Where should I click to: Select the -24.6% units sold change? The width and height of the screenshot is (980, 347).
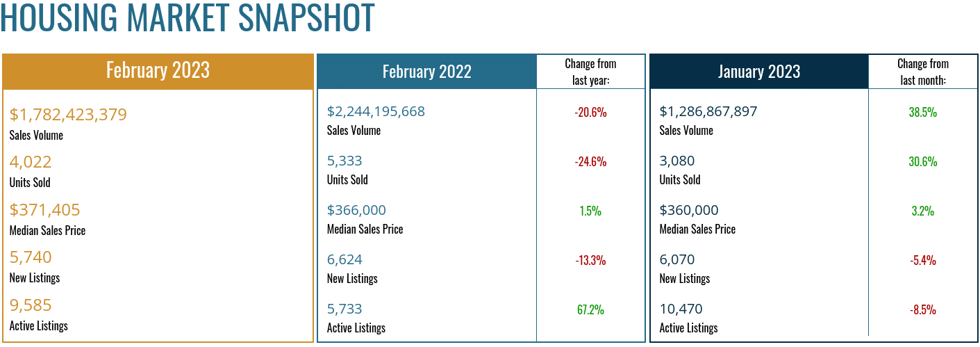[x=590, y=161]
